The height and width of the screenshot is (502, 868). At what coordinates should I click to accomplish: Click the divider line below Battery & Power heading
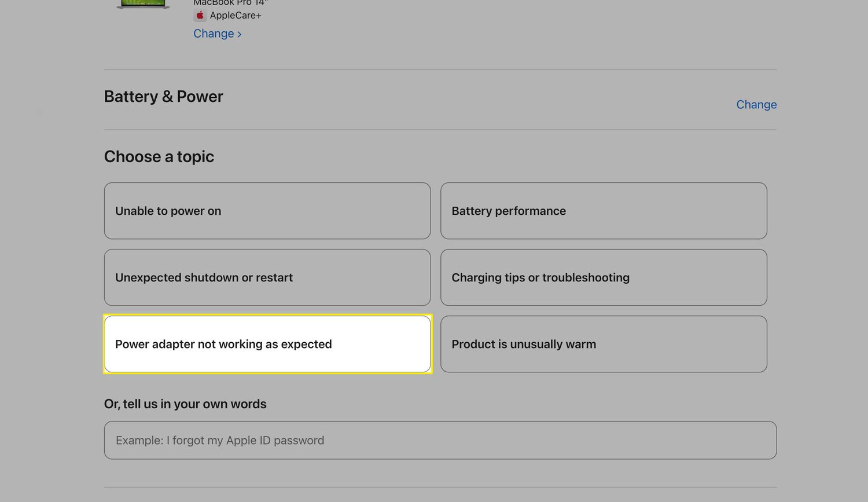pyautogui.click(x=440, y=130)
